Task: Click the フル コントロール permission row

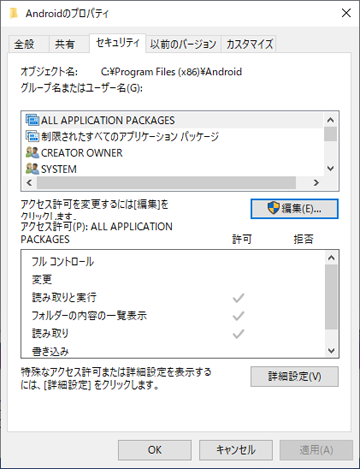Action: click(174, 262)
